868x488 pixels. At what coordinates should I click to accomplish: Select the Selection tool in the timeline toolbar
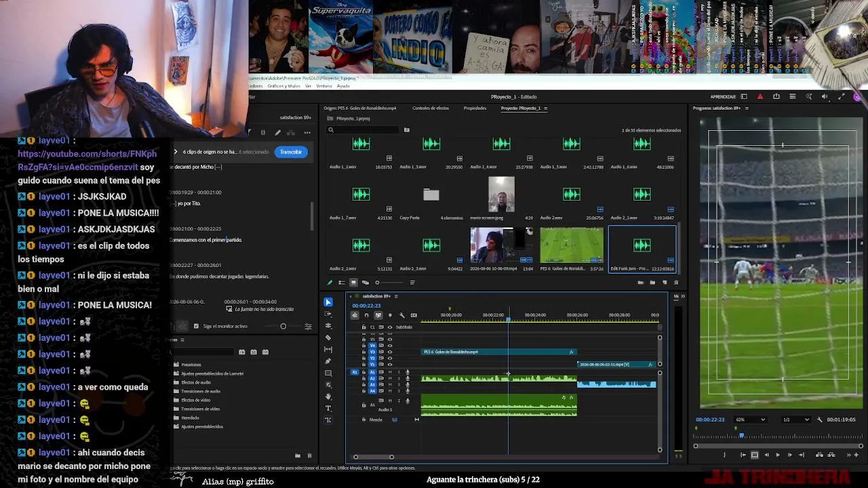click(328, 302)
